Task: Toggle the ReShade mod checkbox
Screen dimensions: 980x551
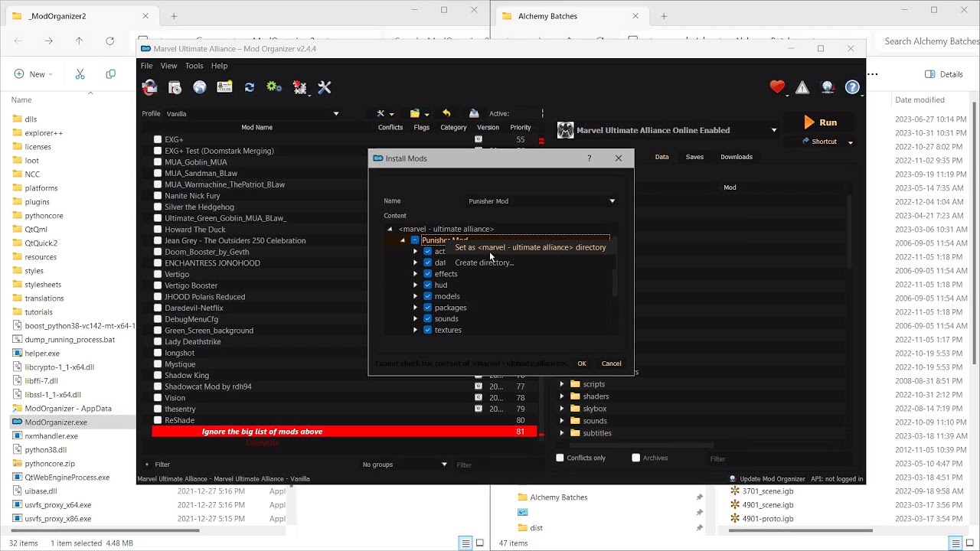Action: [158, 420]
